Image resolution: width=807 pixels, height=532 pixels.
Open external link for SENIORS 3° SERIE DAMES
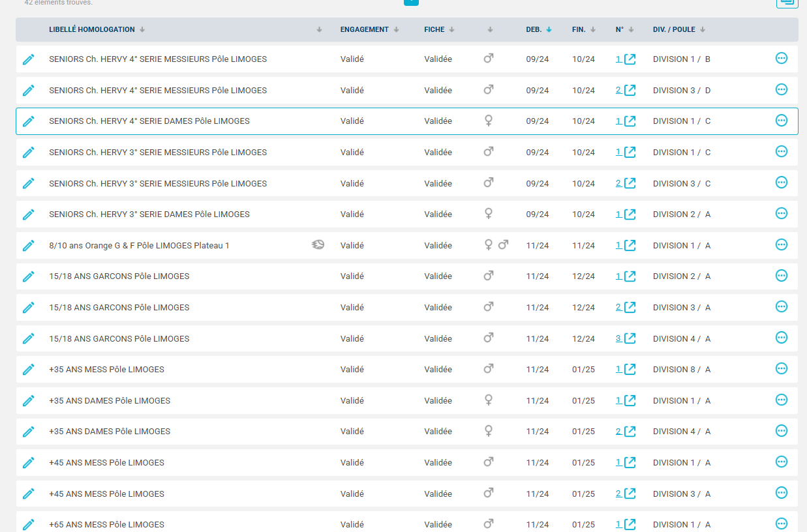630,214
